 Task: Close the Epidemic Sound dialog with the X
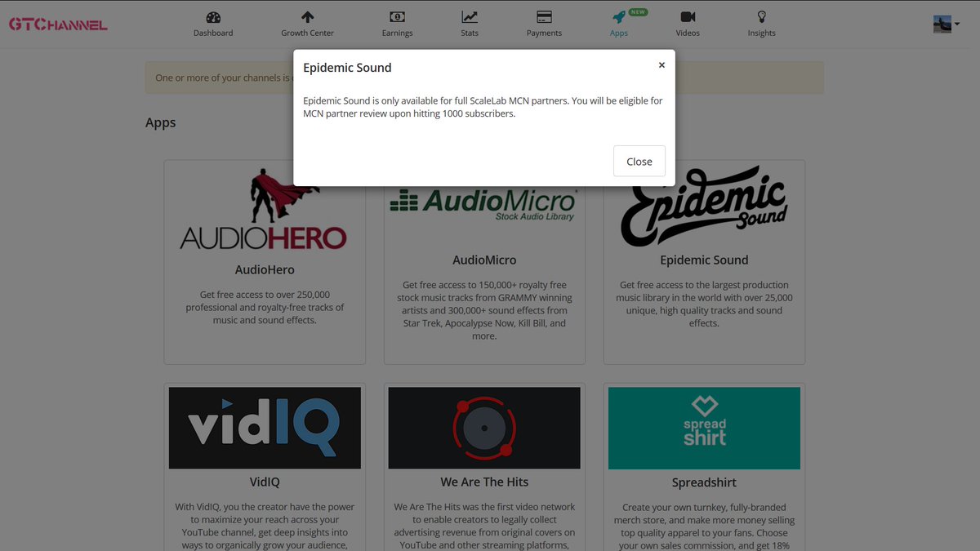(x=661, y=65)
